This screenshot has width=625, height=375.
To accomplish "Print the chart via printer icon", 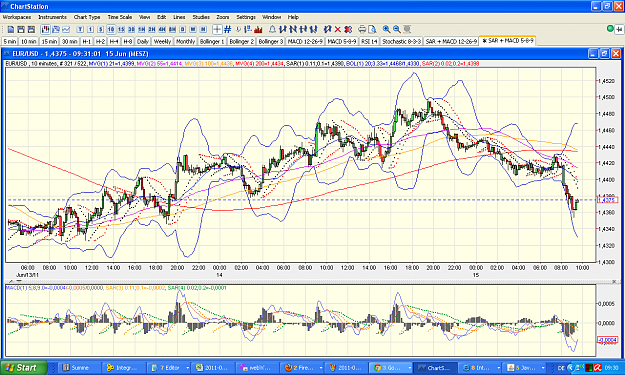I will [362, 29].
